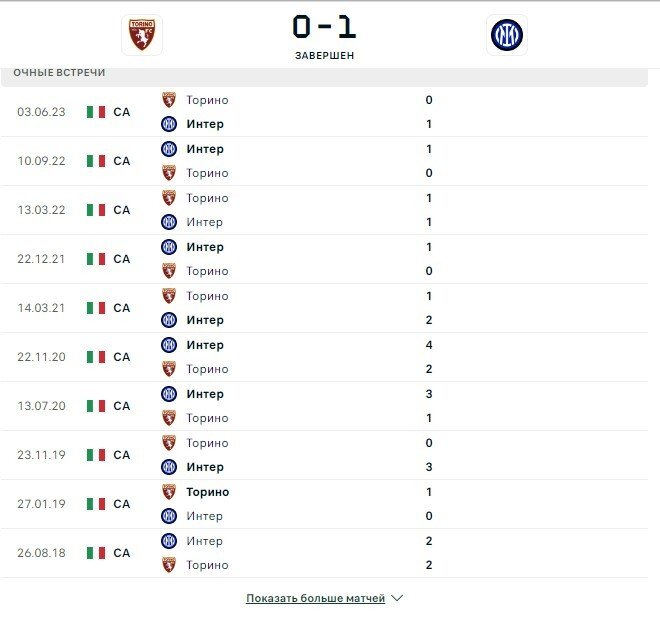Click Inter logo in the 10.09.22 match

pos(169,149)
